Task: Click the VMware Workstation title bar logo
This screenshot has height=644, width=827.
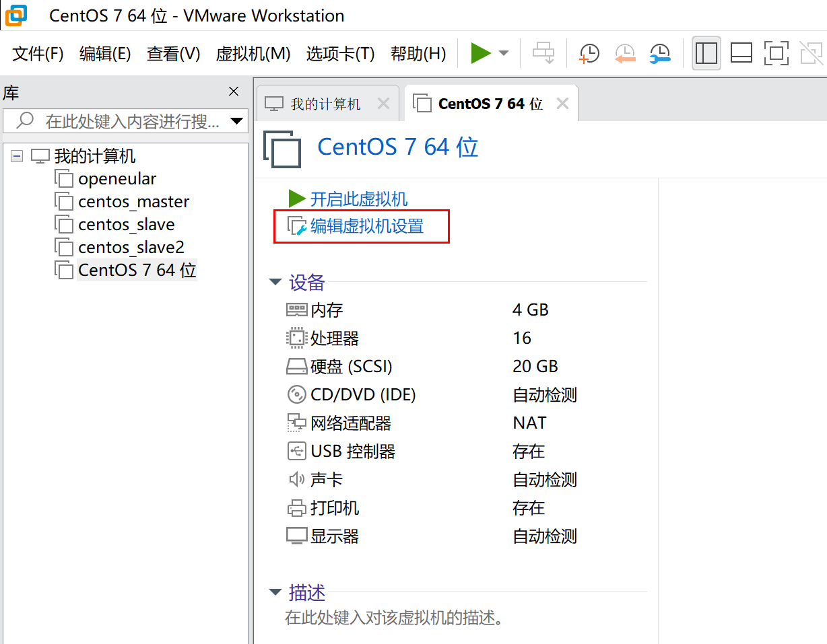Action: (x=16, y=15)
